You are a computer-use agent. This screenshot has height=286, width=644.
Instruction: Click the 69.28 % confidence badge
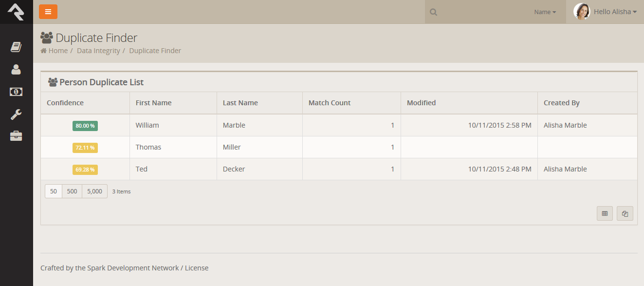pyautogui.click(x=85, y=170)
